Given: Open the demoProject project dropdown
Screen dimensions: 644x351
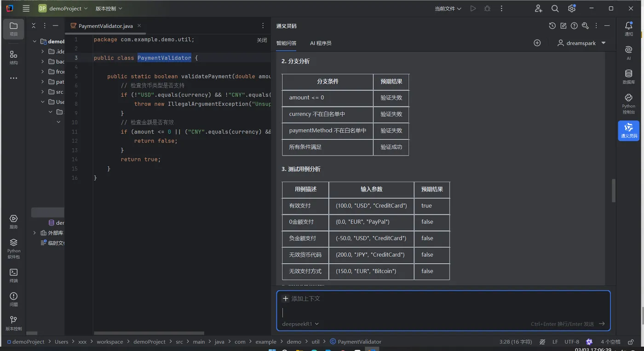Looking at the screenshot, I should click(x=63, y=8).
